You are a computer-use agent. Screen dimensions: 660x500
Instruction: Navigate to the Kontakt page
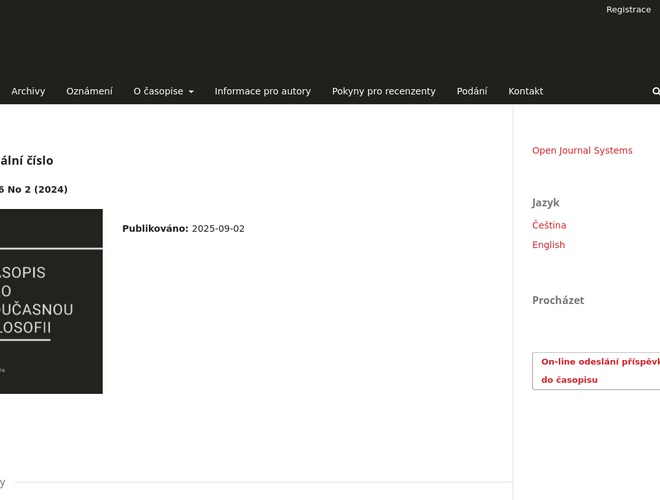tap(525, 91)
